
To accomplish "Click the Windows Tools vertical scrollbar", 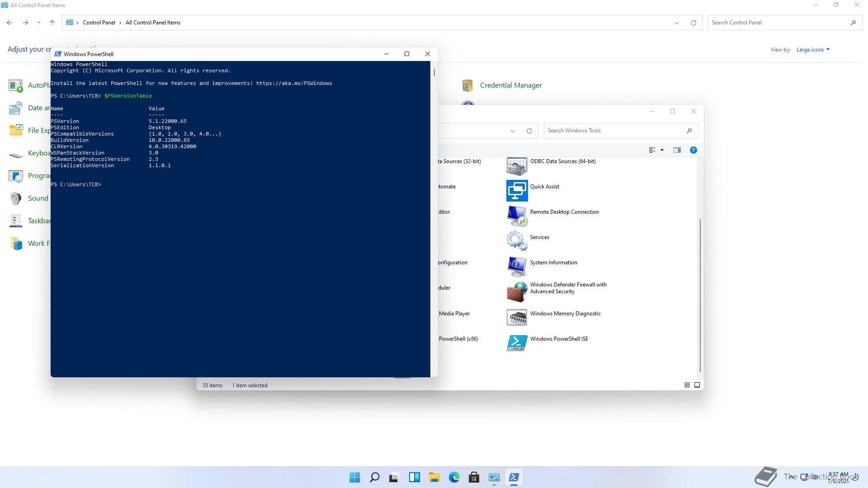I will coord(700,296).
